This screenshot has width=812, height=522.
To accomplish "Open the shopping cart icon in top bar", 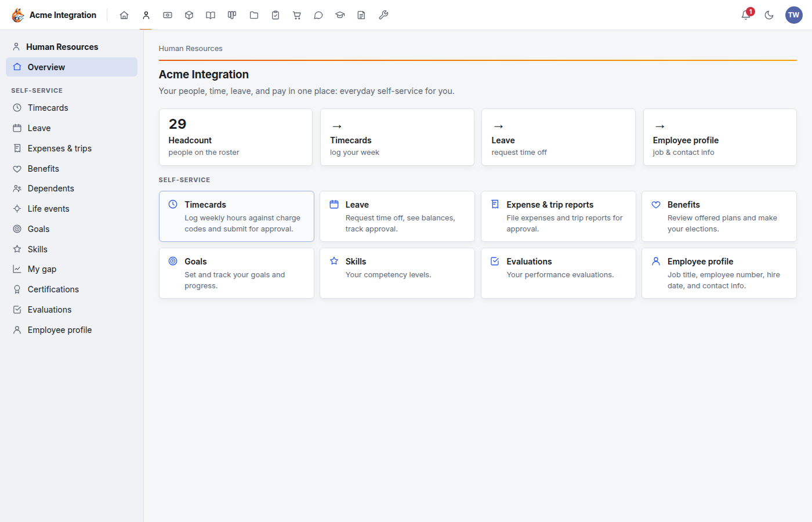I will (297, 15).
